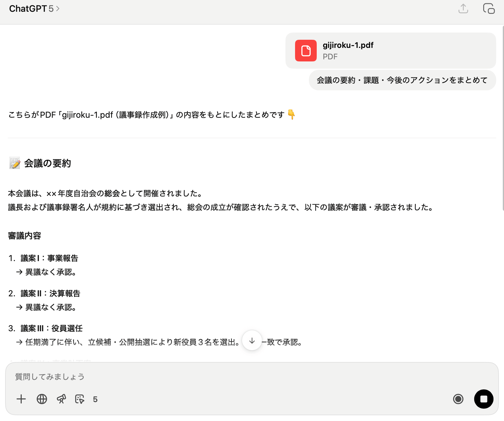Select the telescope deep research icon
The width and height of the screenshot is (504, 421).
[x=61, y=399]
